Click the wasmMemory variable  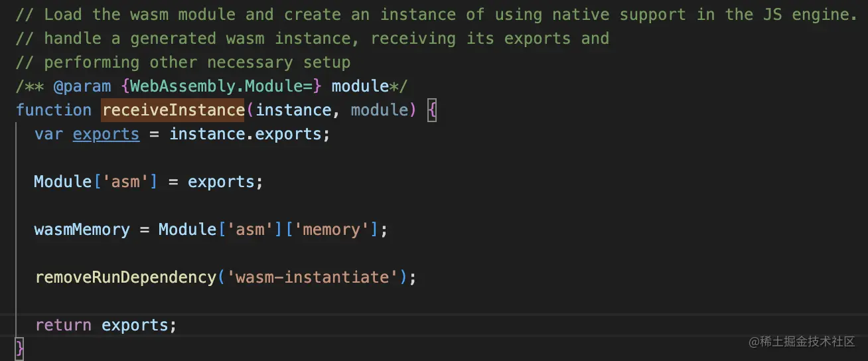pyautogui.click(x=82, y=230)
